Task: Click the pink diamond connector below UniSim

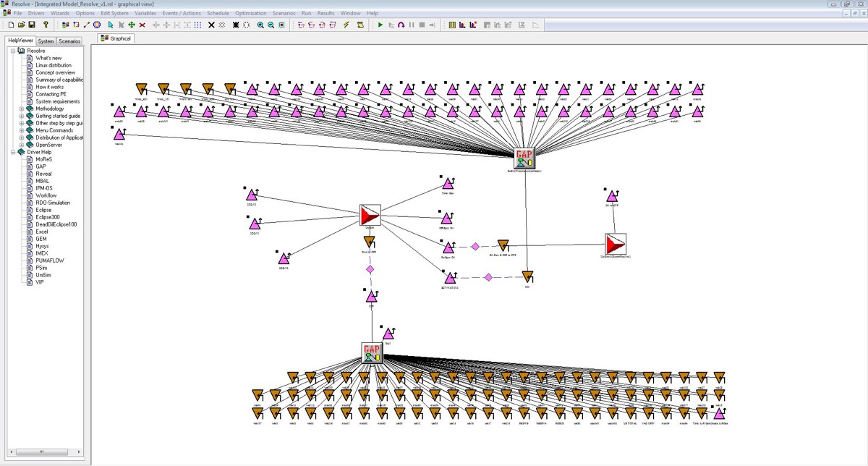Action: (x=370, y=269)
